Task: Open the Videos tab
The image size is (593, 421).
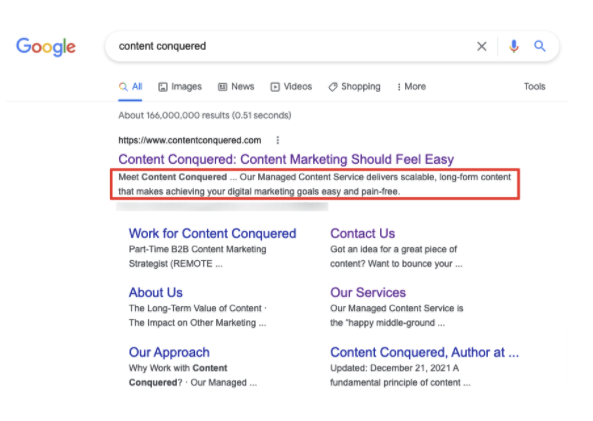Action: coord(291,87)
